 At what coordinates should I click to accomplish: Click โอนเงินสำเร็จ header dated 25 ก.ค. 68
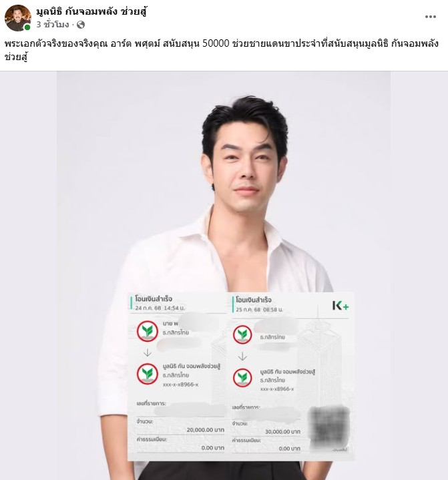pos(254,300)
